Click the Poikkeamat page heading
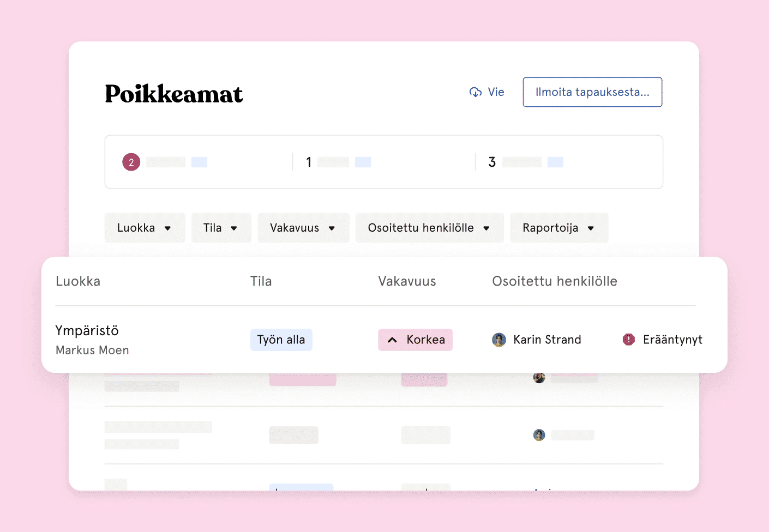 pos(174,94)
